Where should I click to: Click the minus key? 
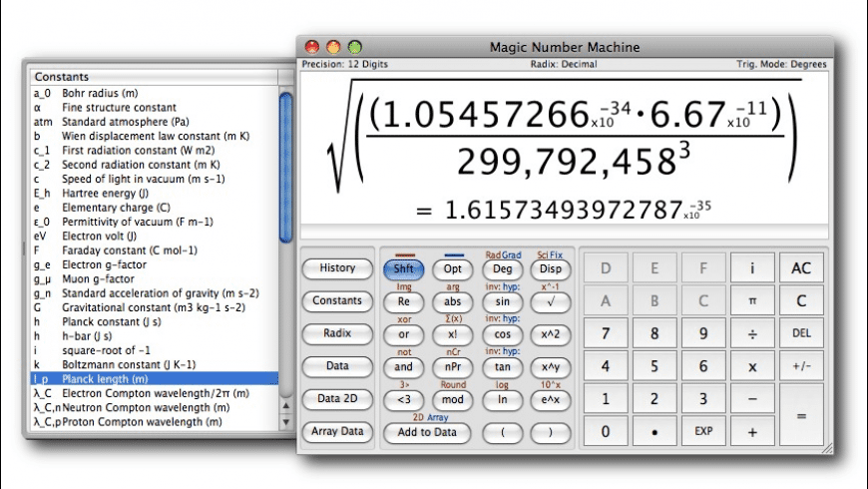click(752, 399)
